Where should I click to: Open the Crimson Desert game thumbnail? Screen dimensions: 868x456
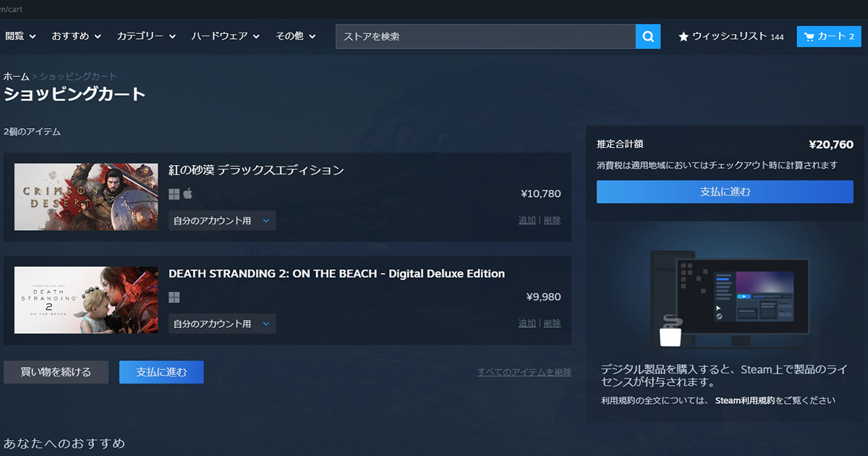click(86, 197)
